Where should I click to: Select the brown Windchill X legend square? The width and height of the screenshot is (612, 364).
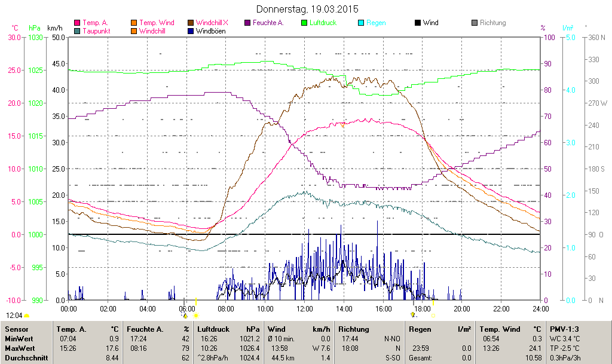[x=191, y=23]
